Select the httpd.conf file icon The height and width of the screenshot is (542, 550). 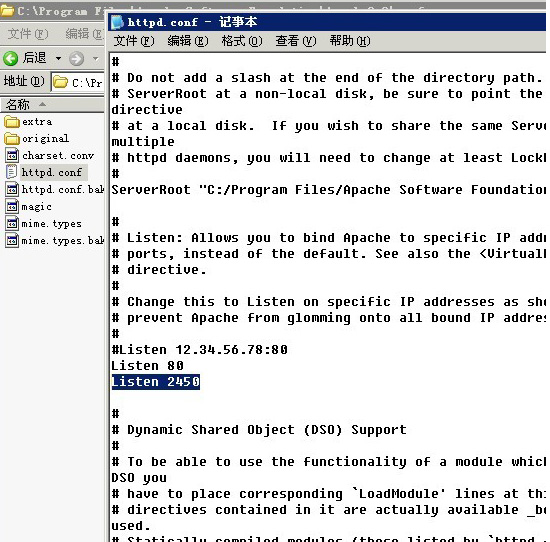click(12, 172)
